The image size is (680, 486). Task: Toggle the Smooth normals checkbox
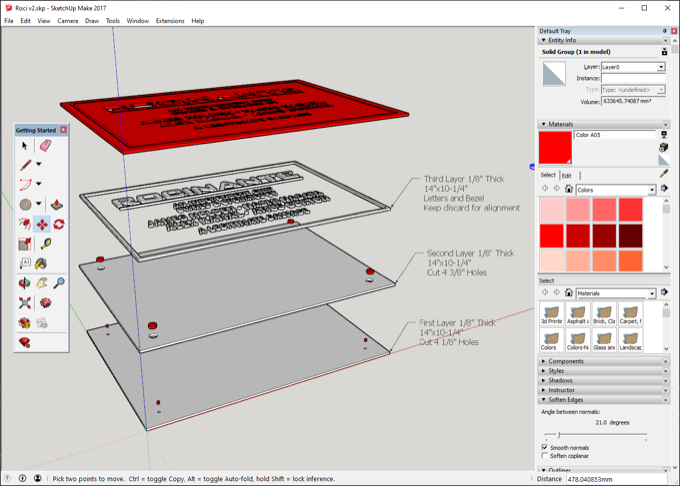(545, 447)
